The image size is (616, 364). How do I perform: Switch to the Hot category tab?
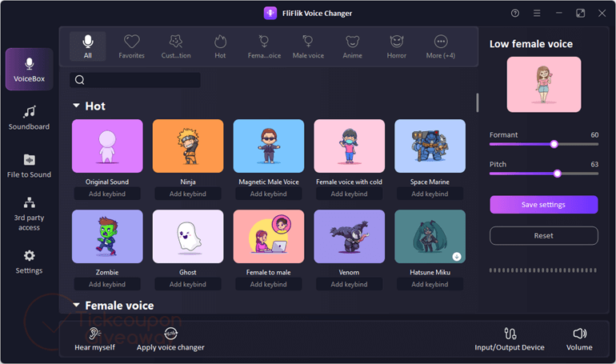point(220,46)
